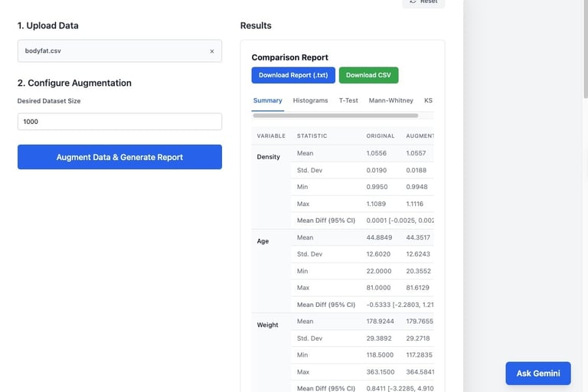Switch to the Summary tab

point(268,100)
